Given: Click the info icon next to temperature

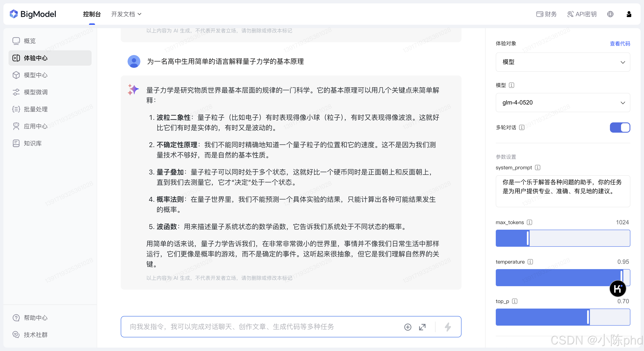Looking at the screenshot, I should [530, 262].
